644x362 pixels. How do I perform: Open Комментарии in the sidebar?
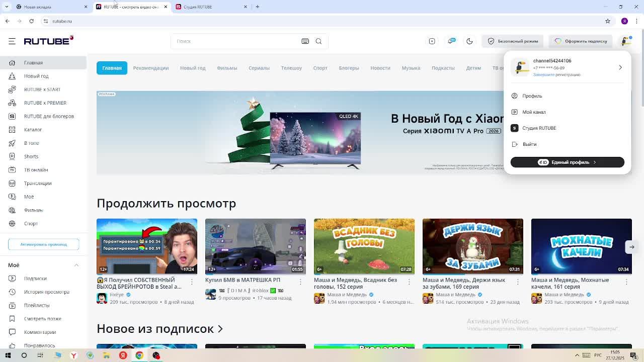pos(40,332)
